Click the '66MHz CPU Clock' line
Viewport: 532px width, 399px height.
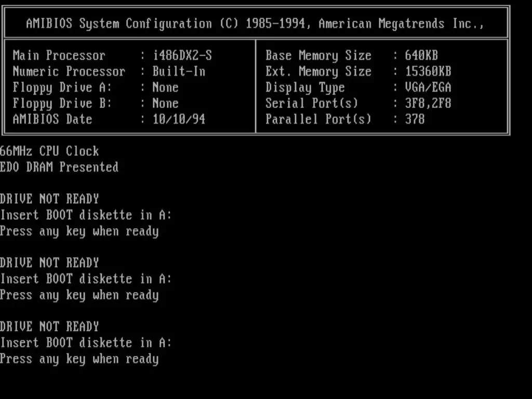[x=49, y=151]
